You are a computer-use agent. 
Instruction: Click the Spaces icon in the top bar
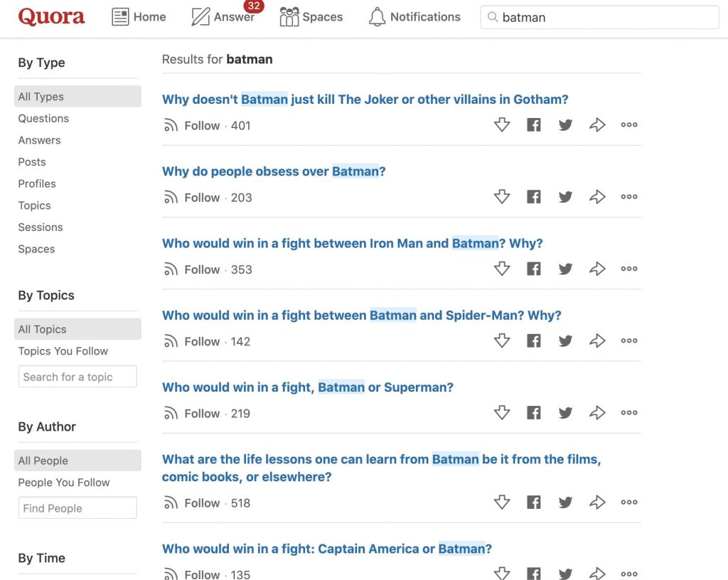click(289, 16)
